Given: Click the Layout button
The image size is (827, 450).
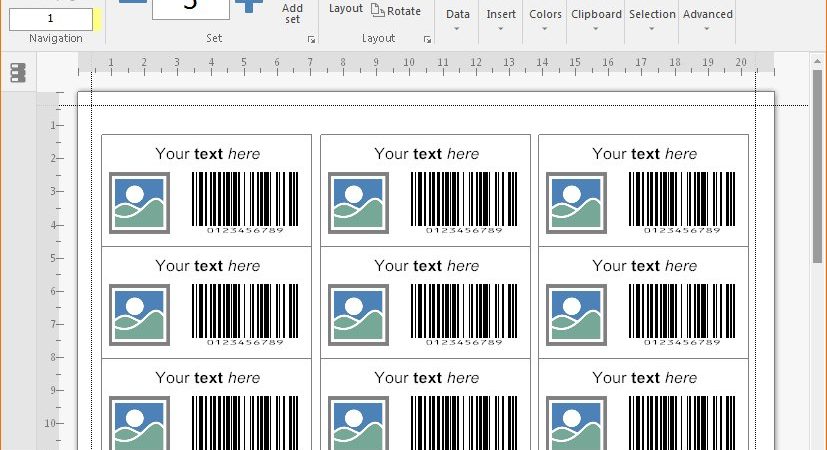Looking at the screenshot, I should point(346,8).
